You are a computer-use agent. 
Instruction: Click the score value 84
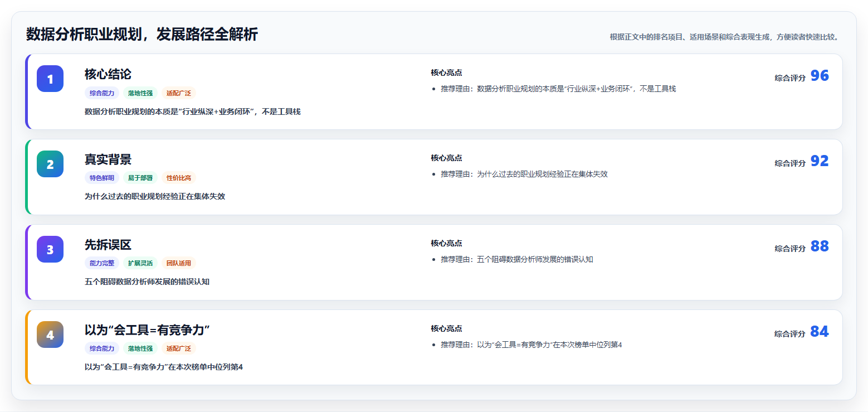(x=820, y=332)
